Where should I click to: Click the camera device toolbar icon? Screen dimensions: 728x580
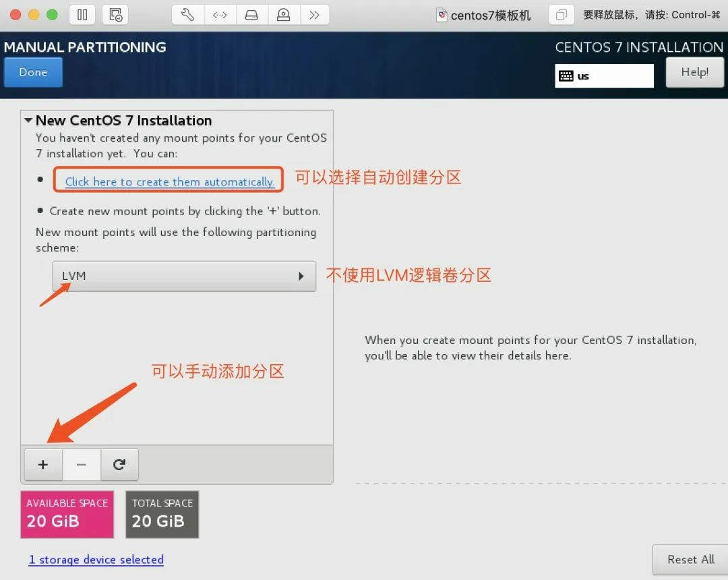pyautogui.click(x=283, y=15)
